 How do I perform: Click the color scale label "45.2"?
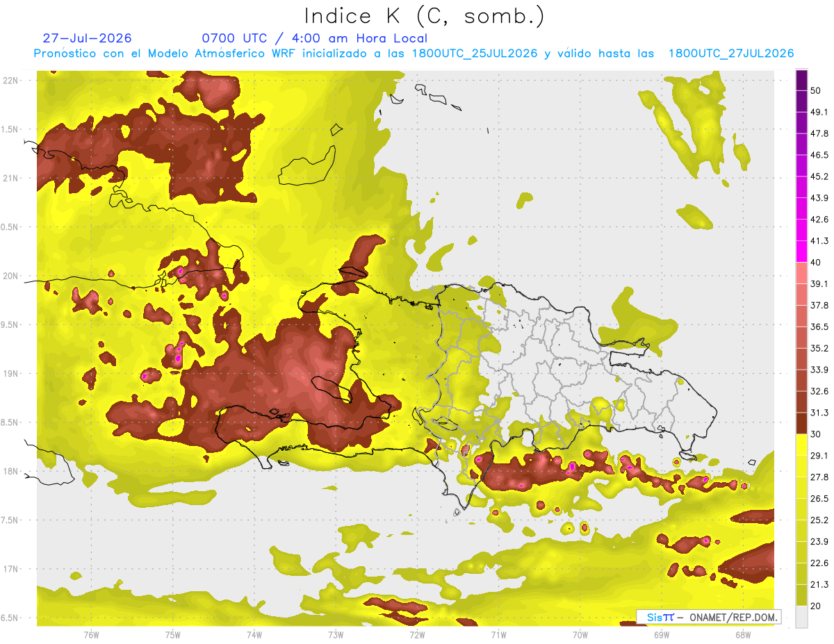click(x=819, y=176)
